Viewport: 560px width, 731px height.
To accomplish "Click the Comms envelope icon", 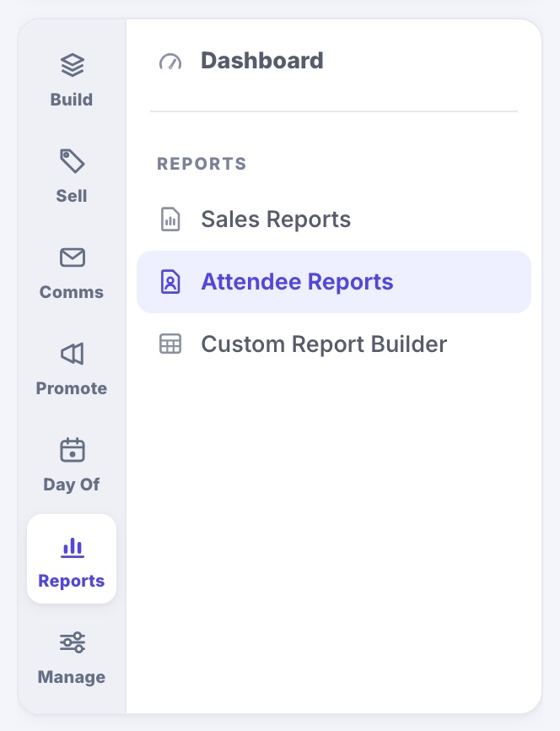I will tap(73, 257).
